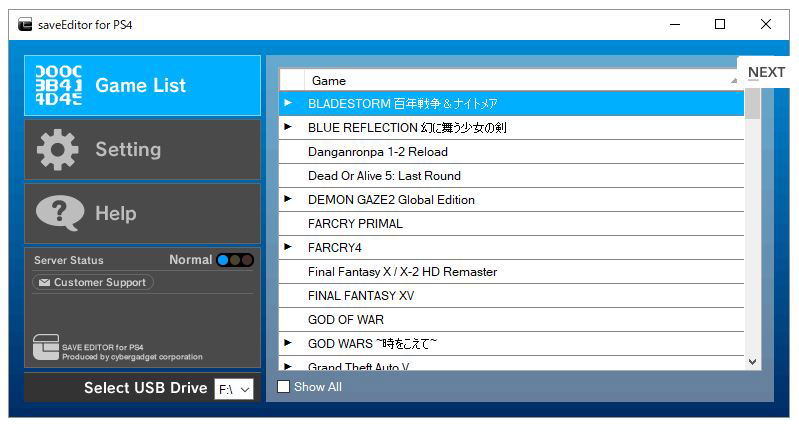Click the gear icon next to Setting
Image resolution: width=799 pixels, height=432 pixels.
click(57, 150)
